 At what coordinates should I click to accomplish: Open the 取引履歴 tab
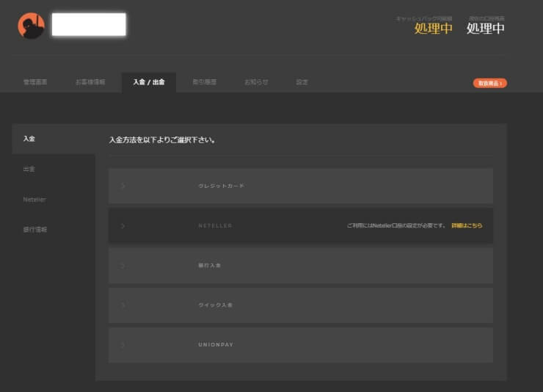(x=204, y=82)
